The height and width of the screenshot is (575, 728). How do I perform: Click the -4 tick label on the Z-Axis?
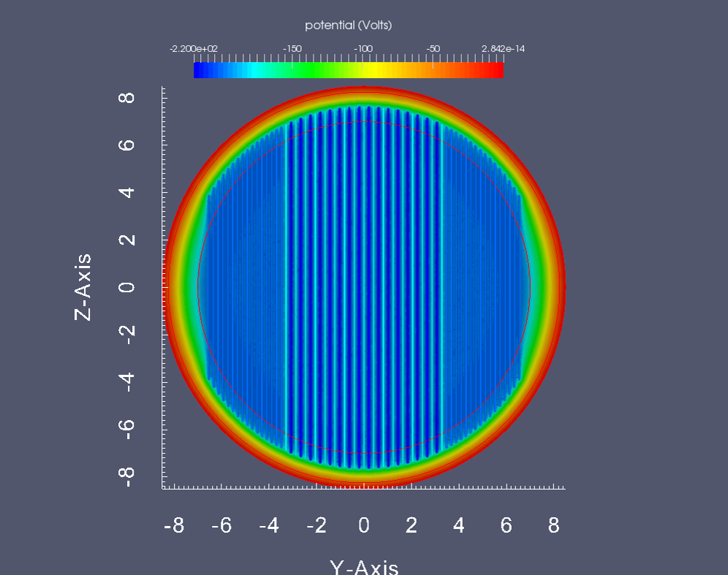[129, 382]
